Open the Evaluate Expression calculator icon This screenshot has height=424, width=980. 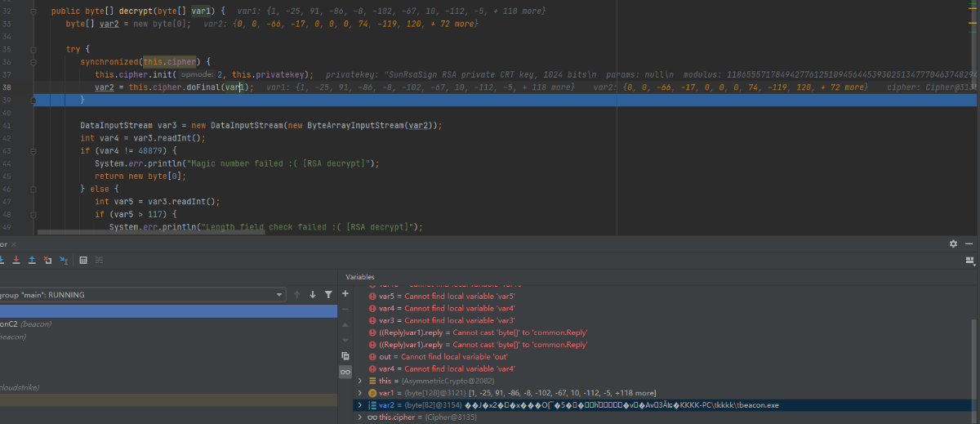[83, 260]
